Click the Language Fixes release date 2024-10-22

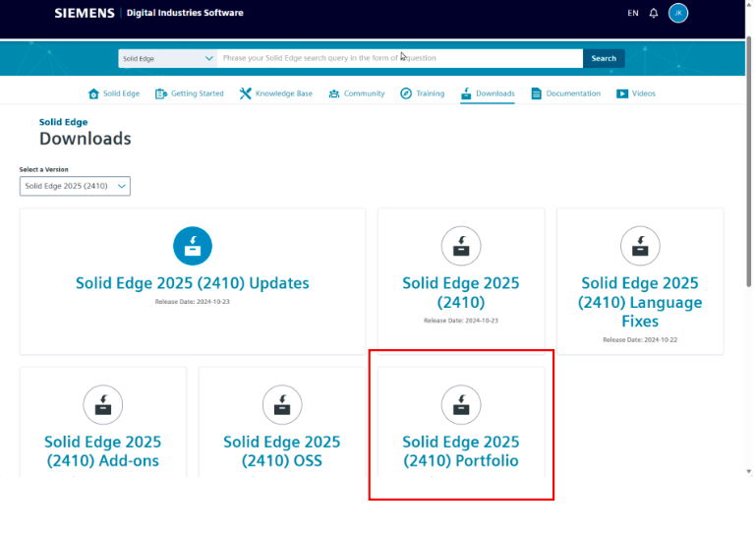pos(640,339)
